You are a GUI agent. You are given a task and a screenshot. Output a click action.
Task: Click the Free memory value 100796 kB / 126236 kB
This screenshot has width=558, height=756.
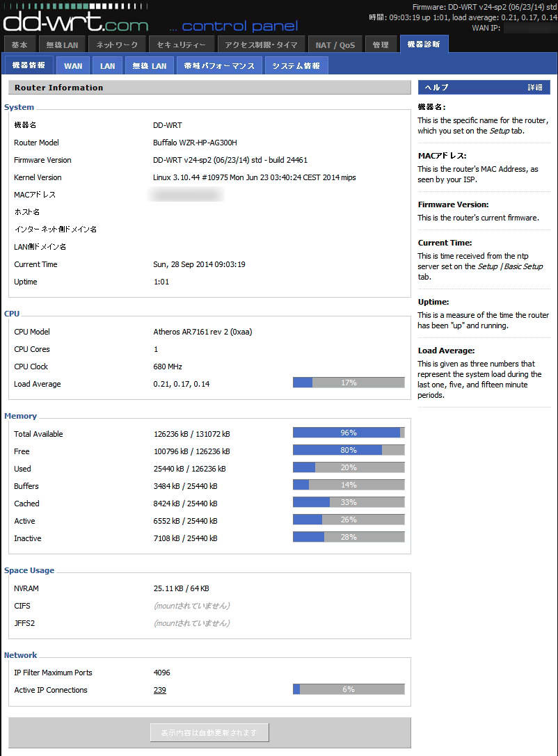pyautogui.click(x=191, y=451)
